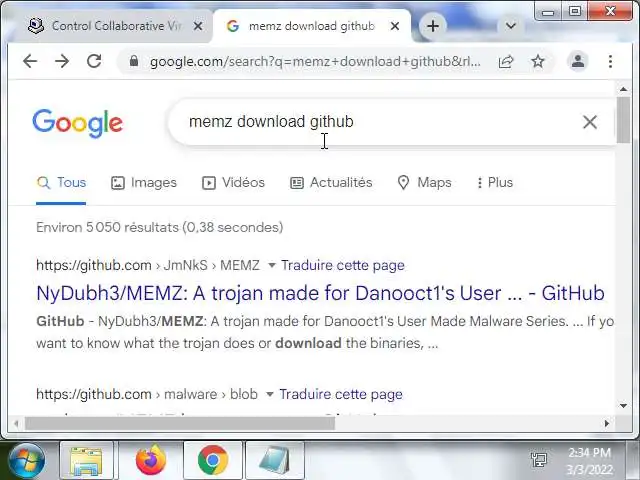
Task: Click the github.com › JmNkS › MEMZ URL
Action: tap(148, 265)
